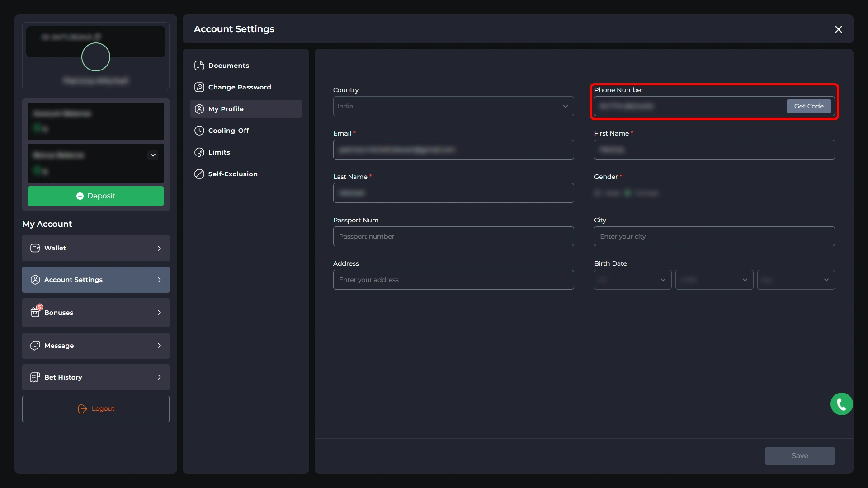Click the Bet History receipt icon
Viewport: 868px width, 488px height.
coord(35,377)
